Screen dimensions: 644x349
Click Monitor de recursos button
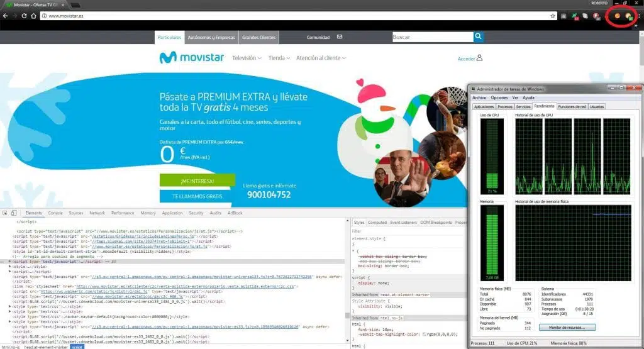click(567, 327)
